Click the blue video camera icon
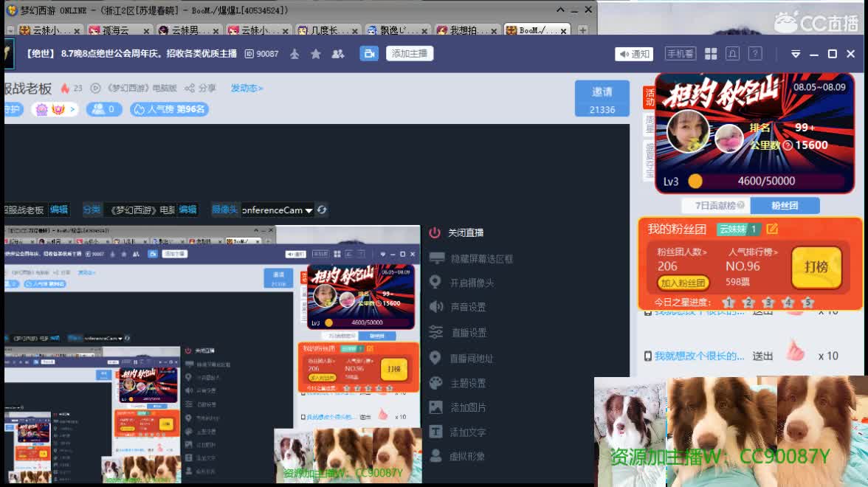868x487 pixels. point(369,54)
